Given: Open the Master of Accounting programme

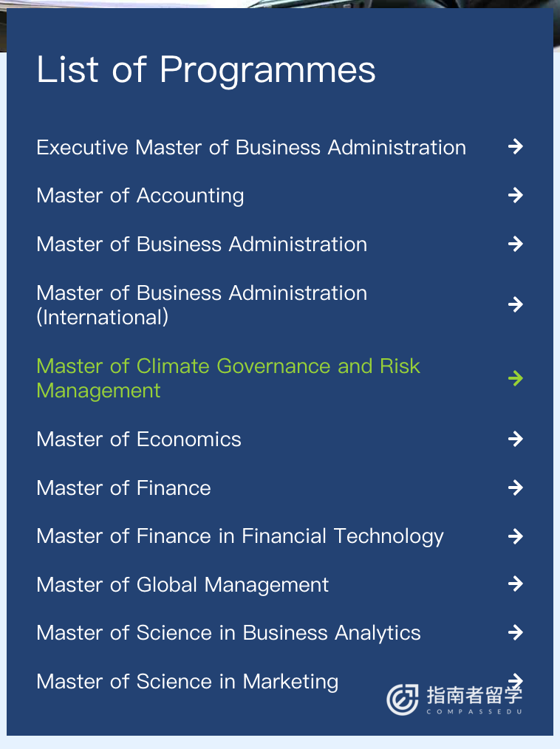Looking at the screenshot, I should pos(140,196).
